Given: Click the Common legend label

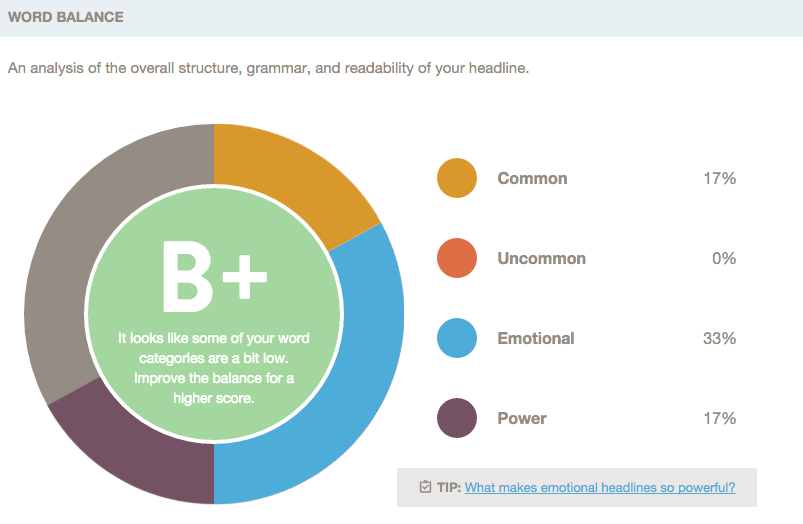Looking at the screenshot, I should pyautogui.click(x=532, y=178).
